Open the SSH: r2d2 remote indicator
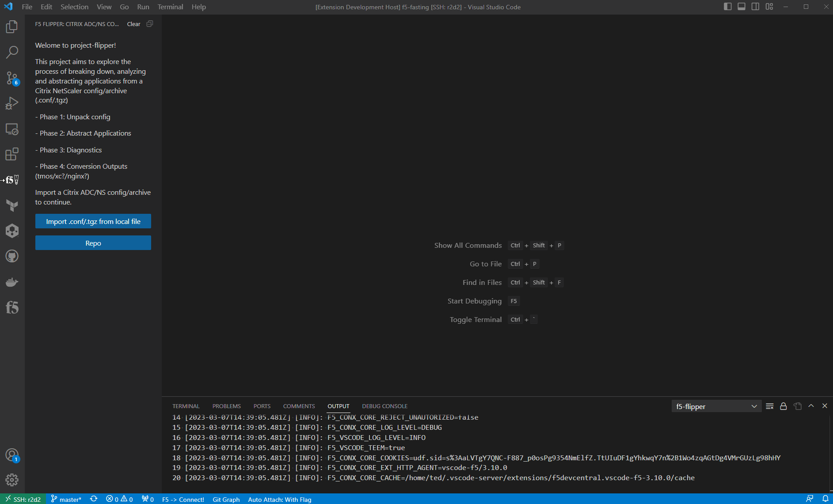This screenshot has height=504, width=833. (x=23, y=499)
